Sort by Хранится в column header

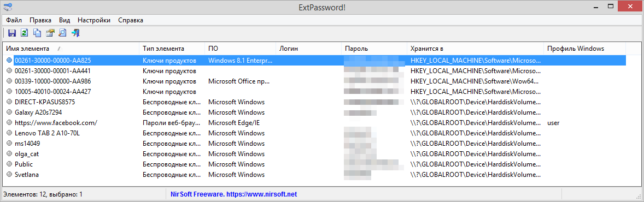(475, 49)
